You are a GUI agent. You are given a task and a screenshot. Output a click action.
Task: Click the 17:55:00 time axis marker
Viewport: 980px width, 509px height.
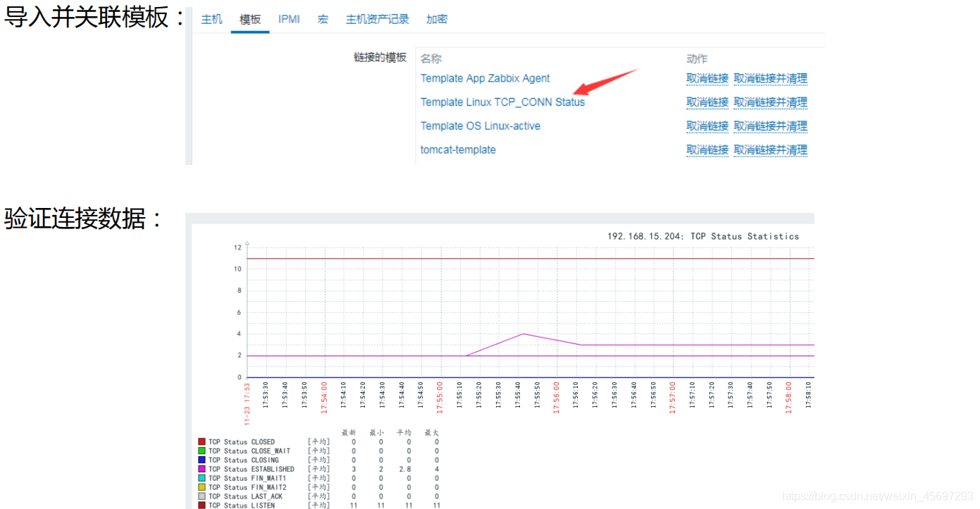coord(440,398)
